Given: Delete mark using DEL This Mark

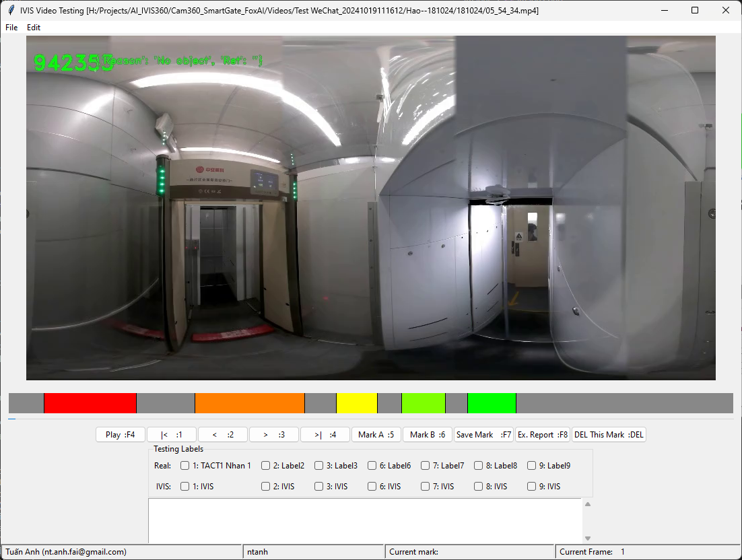Looking at the screenshot, I should (x=609, y=435).
